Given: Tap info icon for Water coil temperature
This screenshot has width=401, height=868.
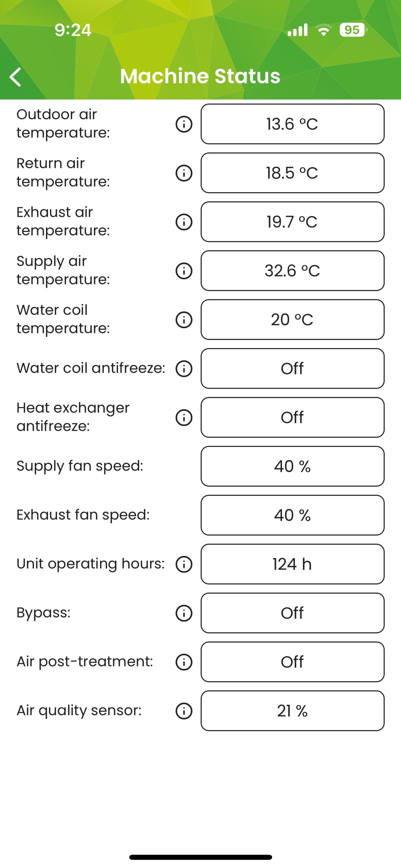Looking at the screenshot, I should pos(184,319).
